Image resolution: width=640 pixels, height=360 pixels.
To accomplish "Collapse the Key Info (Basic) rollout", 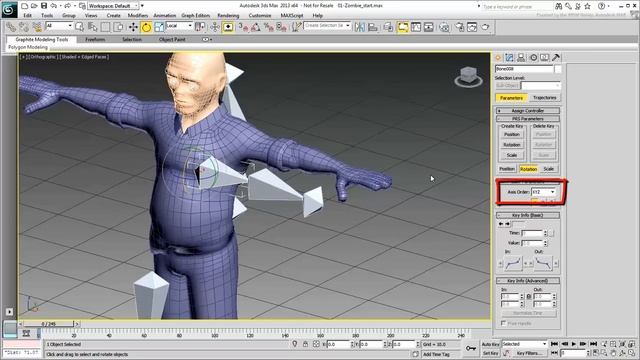I will coord(528,215).
